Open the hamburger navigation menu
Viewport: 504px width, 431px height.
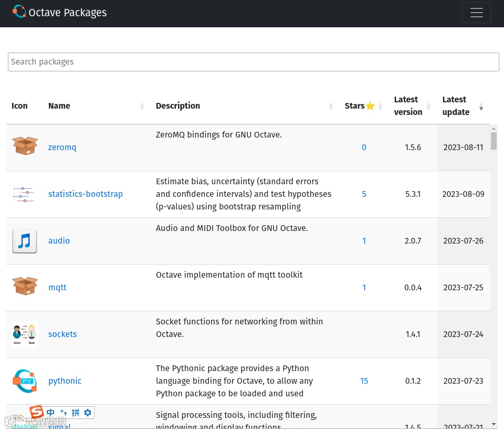(x=476, y=13)
